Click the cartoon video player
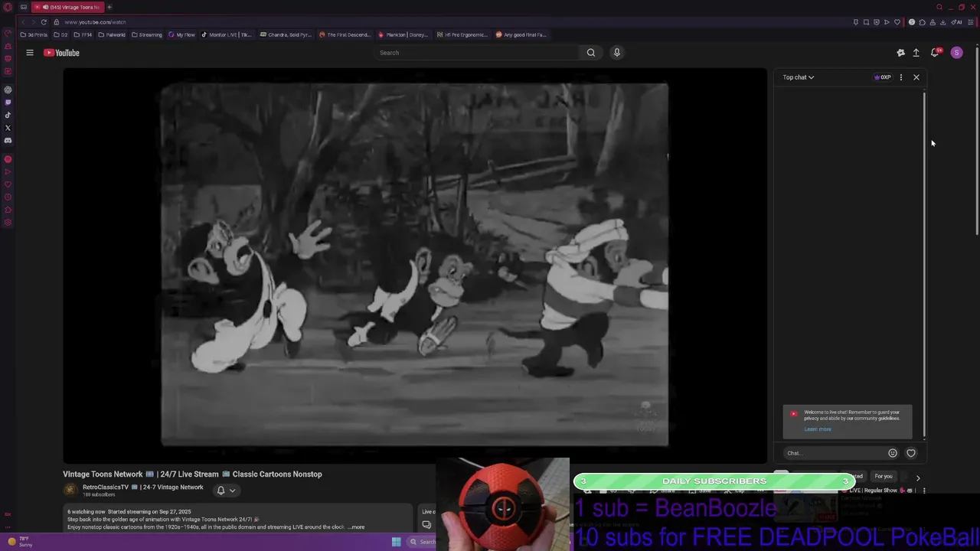Viewport: 980px width, 551px height. 414,265
